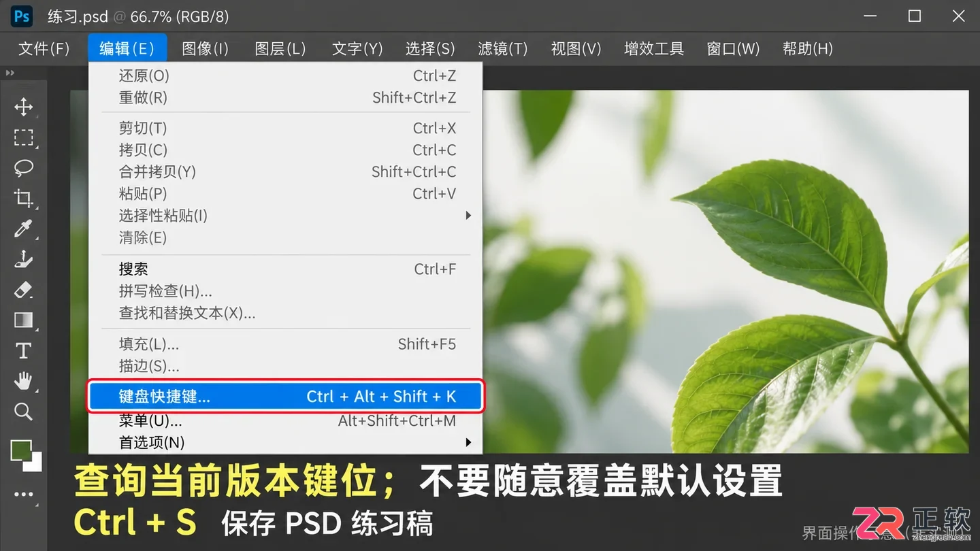Click the white background color swatch
Viewport: 980px width, 551px height.
click(34, 463)
